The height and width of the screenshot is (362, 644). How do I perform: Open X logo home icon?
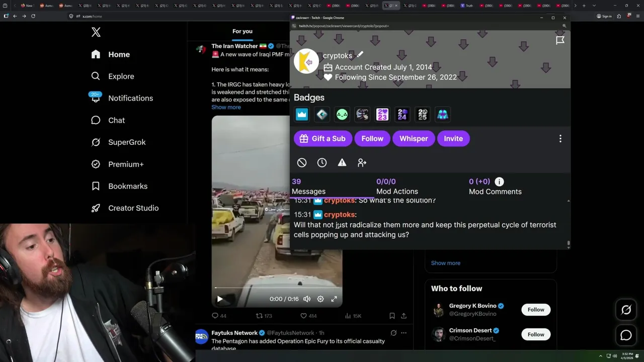pos(96,32)
